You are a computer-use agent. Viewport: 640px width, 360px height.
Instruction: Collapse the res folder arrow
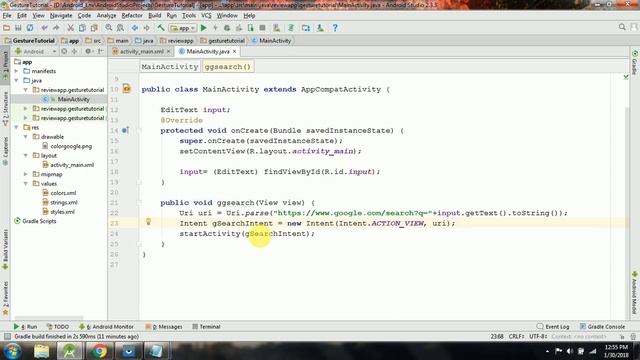(x=17, y=127)
